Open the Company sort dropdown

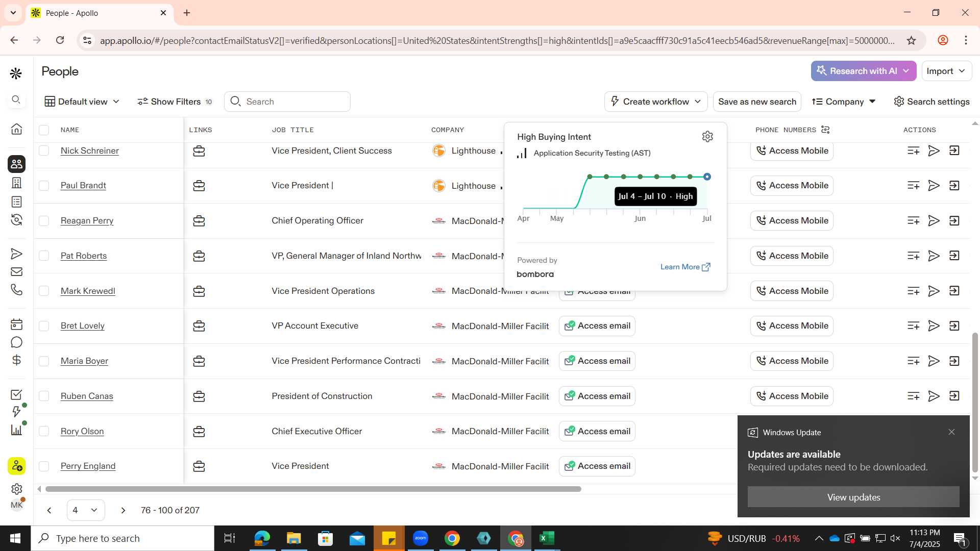click(x=844, y=102)
